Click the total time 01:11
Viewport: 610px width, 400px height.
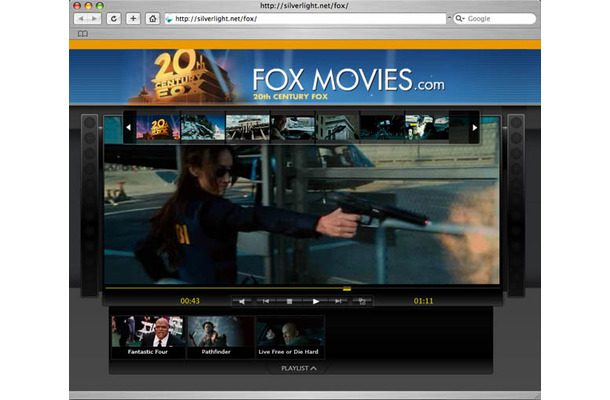coord(423,301)
